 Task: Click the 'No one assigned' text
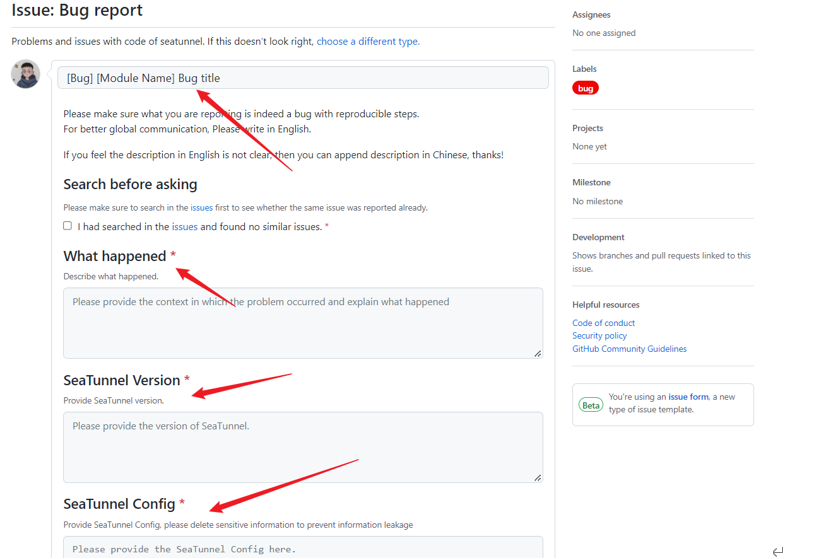pos(604,33)
